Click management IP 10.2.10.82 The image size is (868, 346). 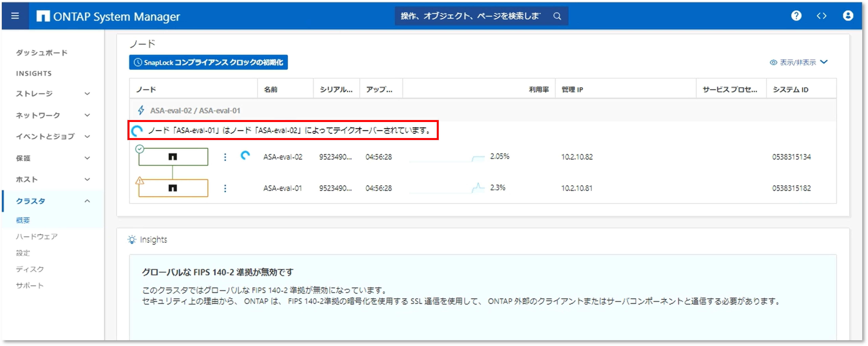576,157
